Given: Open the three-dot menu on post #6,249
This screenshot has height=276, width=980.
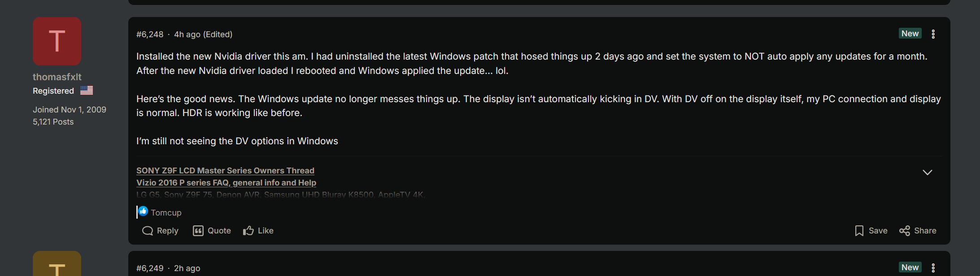Looking at the screenshot, I should click(933, 267).
